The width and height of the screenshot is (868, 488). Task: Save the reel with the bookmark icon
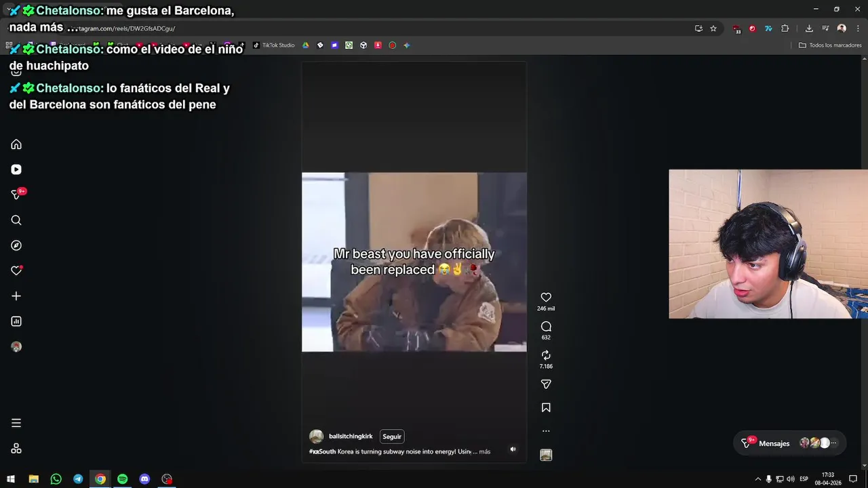546,408
